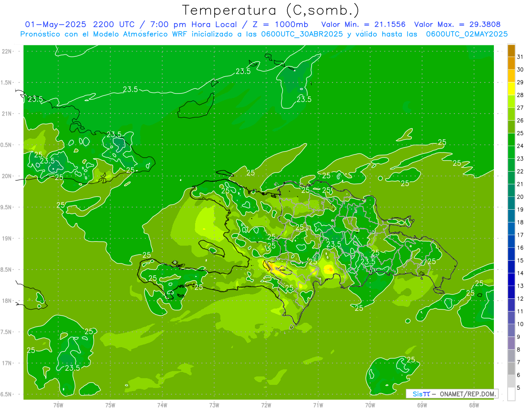Click the 18 label on the color scale
532x411 pixels.
[x=520, y=222]
